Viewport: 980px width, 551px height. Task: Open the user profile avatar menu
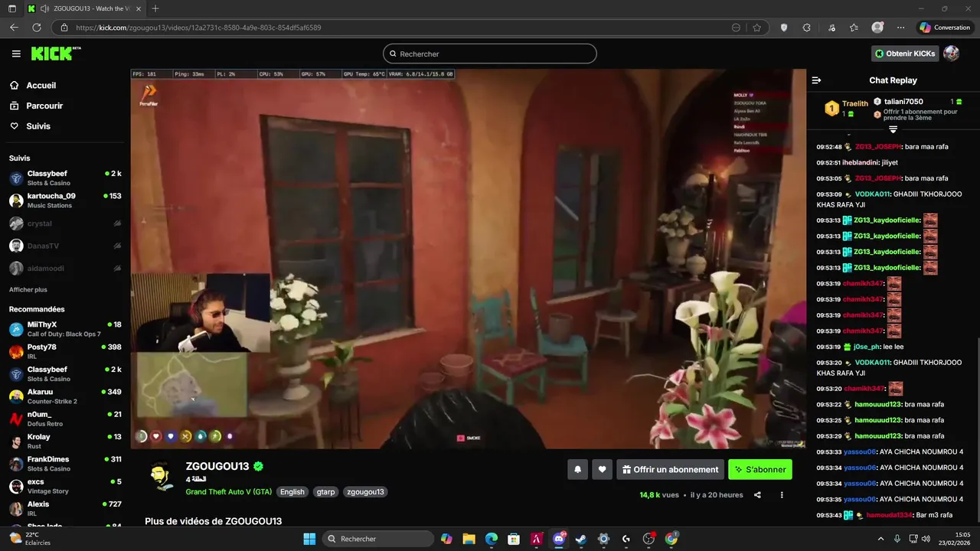click(952, 54)
